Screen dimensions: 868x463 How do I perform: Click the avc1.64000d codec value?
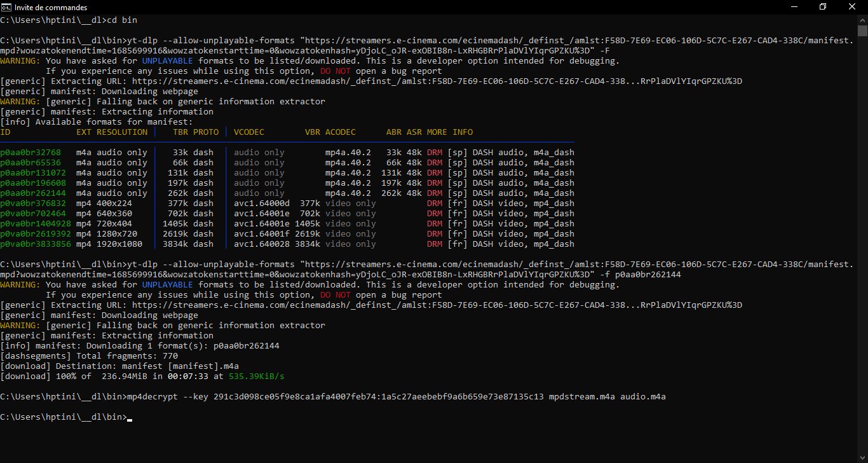tap(262, 204)
